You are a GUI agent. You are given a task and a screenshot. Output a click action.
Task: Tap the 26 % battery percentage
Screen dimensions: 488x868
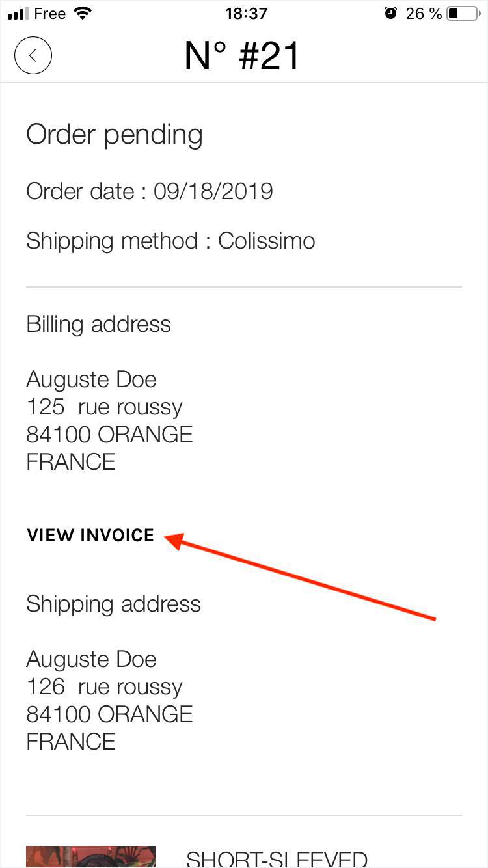point(424,13)
